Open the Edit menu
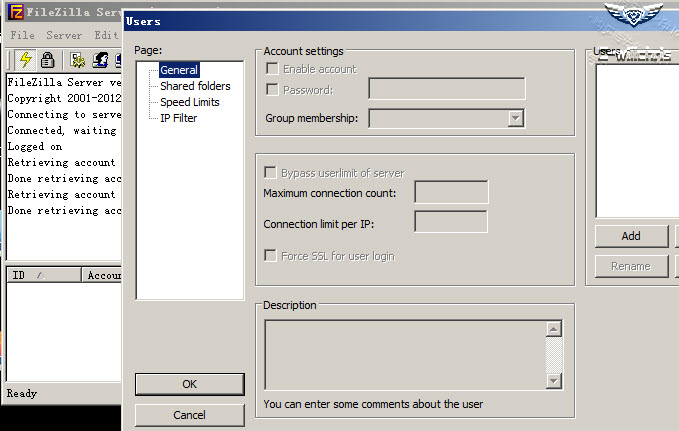 pyautogui.click(x=107, y=35)
